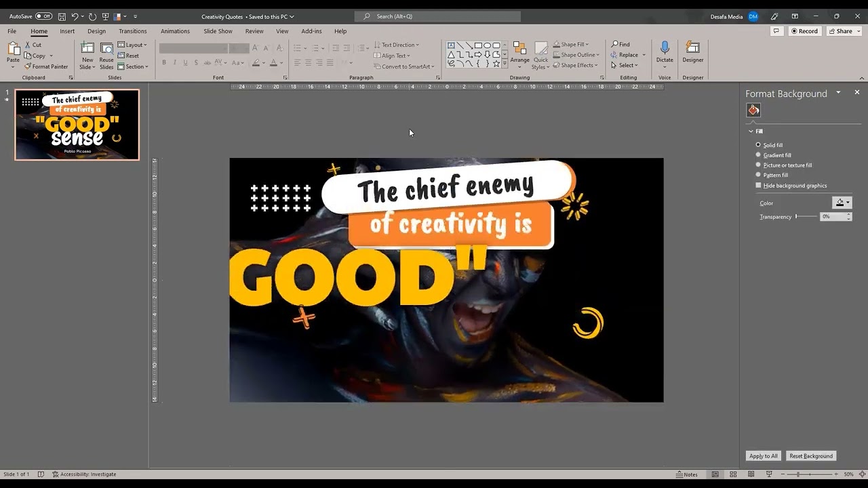
Task: Click the Reset Background button
Action: [811, 456]
